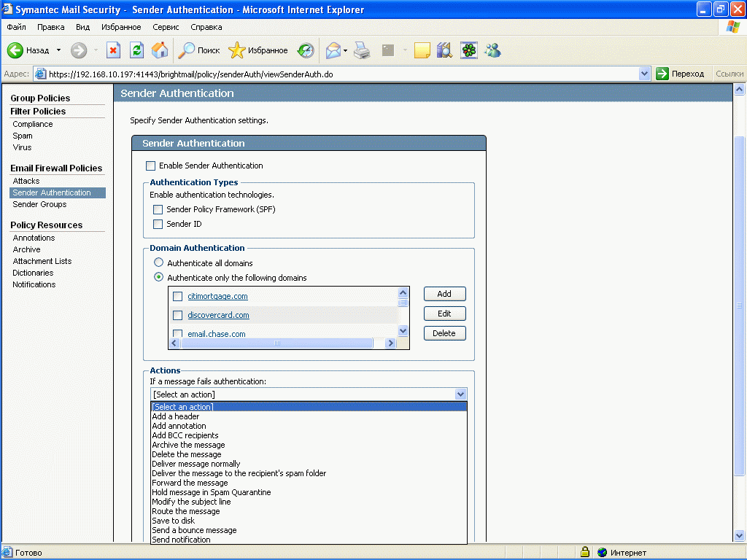The height and width of the screenshot is (560, 747).
Task: Expand the Mail icon dropdown arrow
Action: [x=345, y=50]
